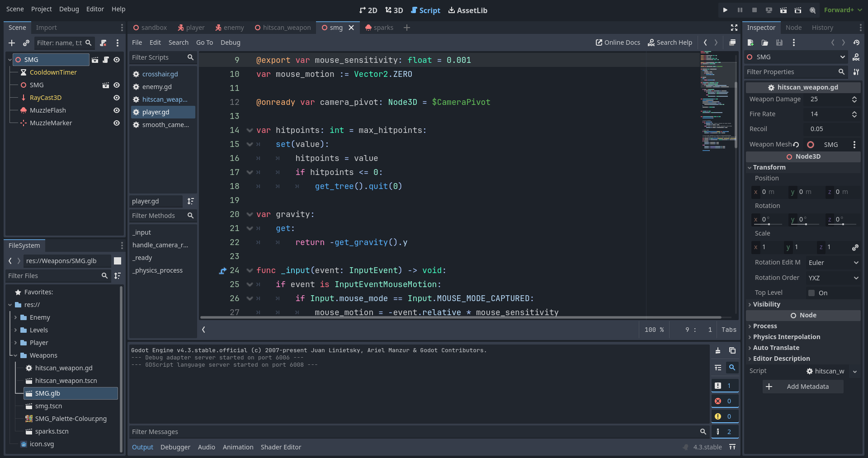The image size is (868, 458).
Task: Enable Movie Maker mode icon
Action: pos(812,10)
